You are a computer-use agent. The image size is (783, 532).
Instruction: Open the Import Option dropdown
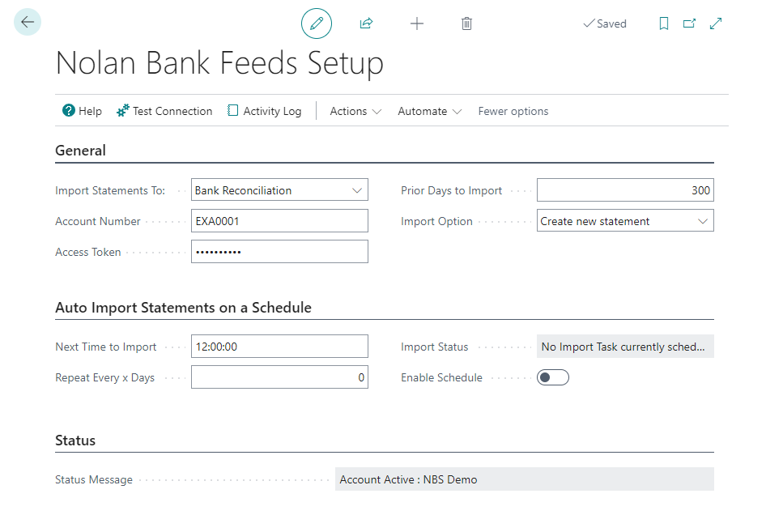point(625,221)
